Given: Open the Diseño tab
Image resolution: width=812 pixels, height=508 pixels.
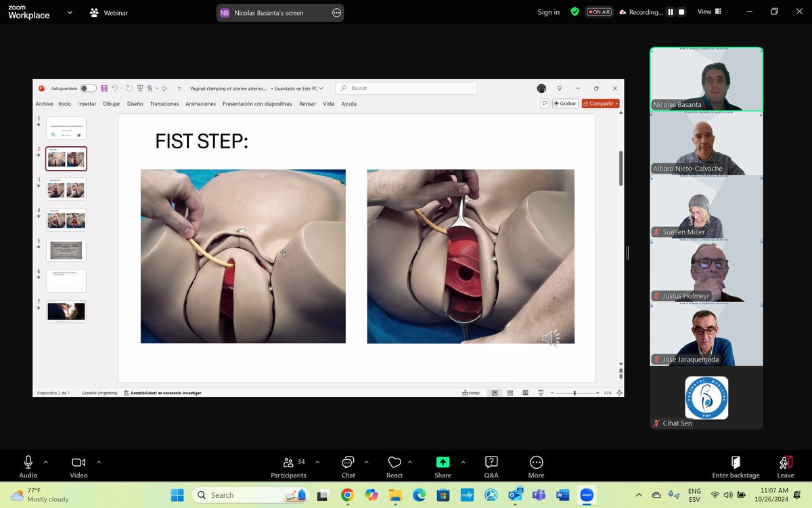Looking at the screenshot, I should (x=135, y=104).
